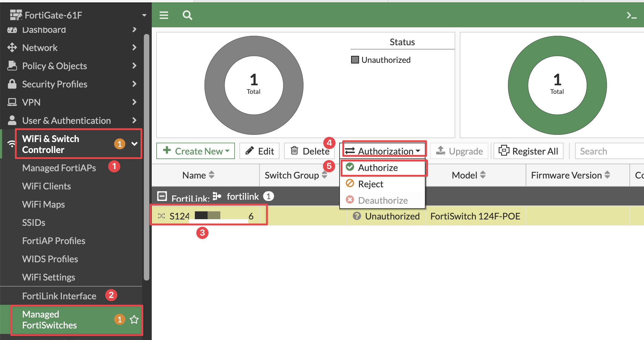Open WiFi Settings page
This screenshot has width=644, height=340.
coord(49,277)
